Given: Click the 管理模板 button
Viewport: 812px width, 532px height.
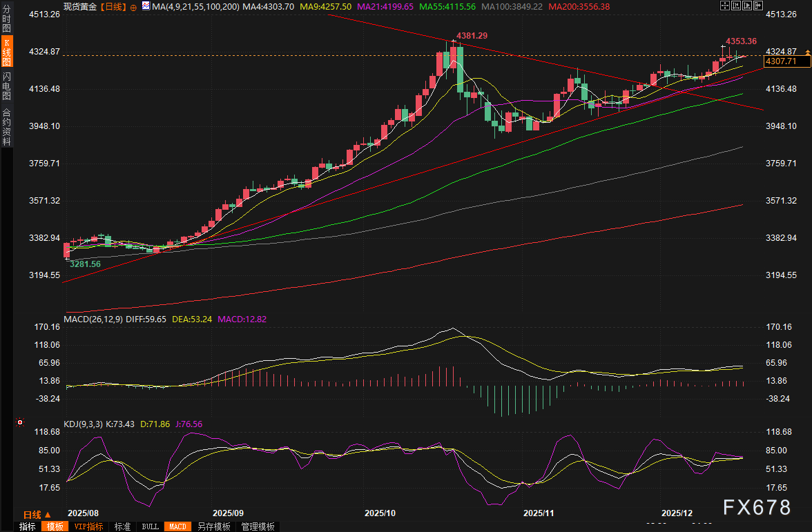Looking at the screenshot, I should pos(258,526).
